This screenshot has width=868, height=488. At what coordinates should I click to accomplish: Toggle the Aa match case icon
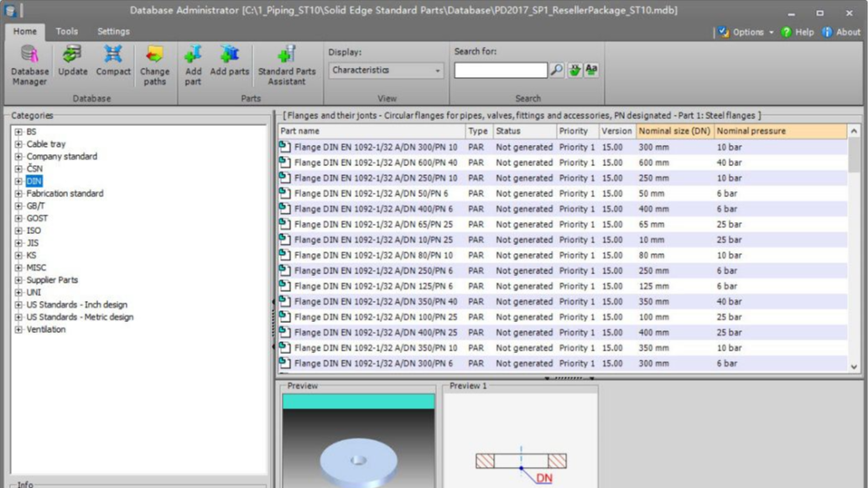click(591, 70)
